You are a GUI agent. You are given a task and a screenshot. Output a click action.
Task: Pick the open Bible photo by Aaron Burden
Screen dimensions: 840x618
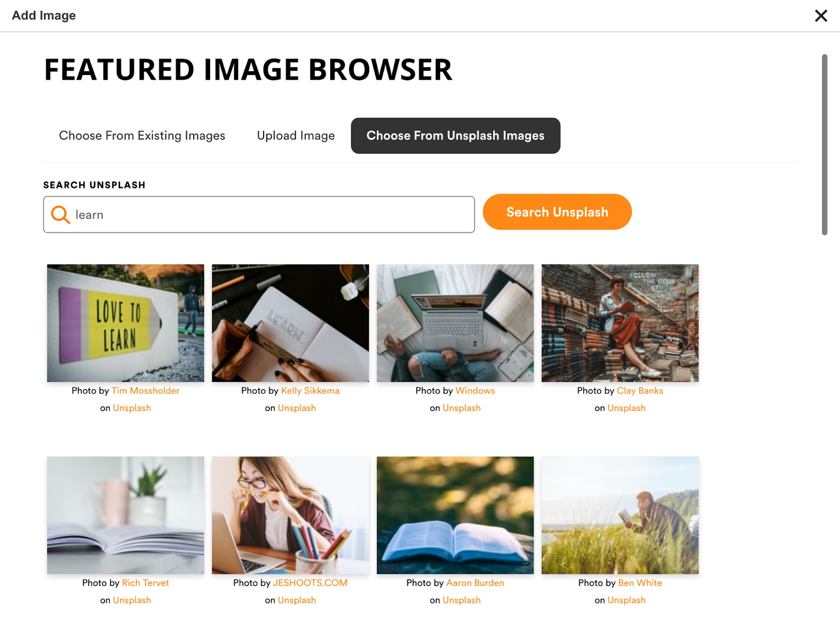coord(455,515)
